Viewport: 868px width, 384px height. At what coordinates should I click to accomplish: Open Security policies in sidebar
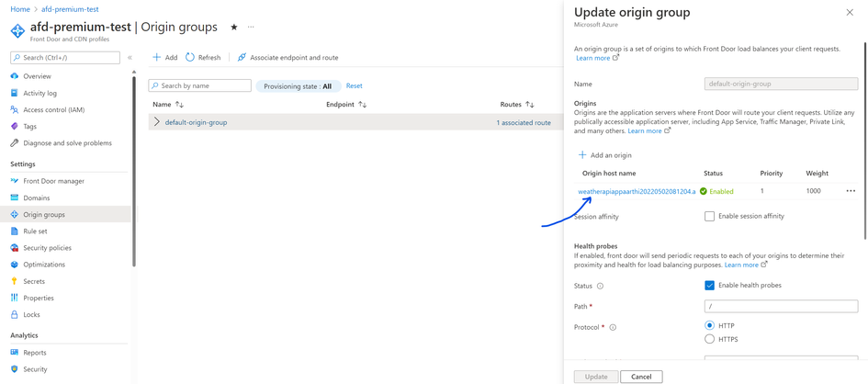[x=47, y=248]
